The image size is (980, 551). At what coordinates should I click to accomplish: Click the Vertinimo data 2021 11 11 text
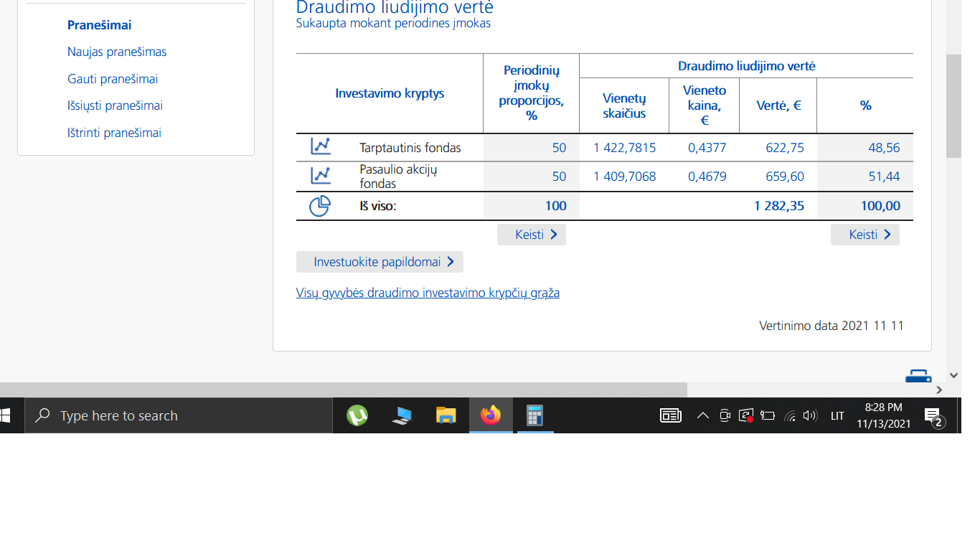click(831, 326)
